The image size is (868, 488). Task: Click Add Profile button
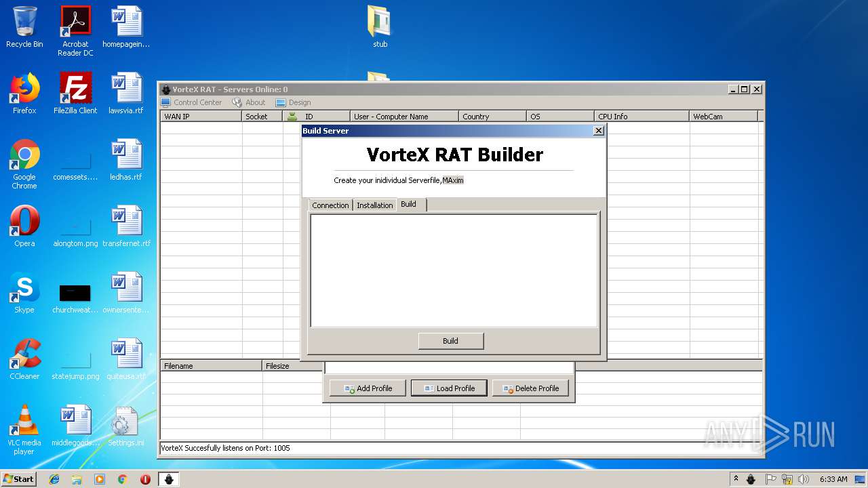368,388
